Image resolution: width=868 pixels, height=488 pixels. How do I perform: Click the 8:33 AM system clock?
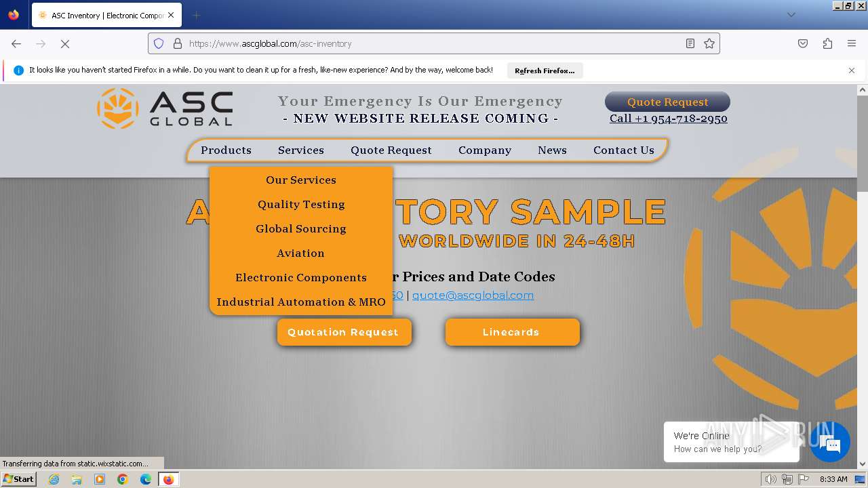[833, 479]
